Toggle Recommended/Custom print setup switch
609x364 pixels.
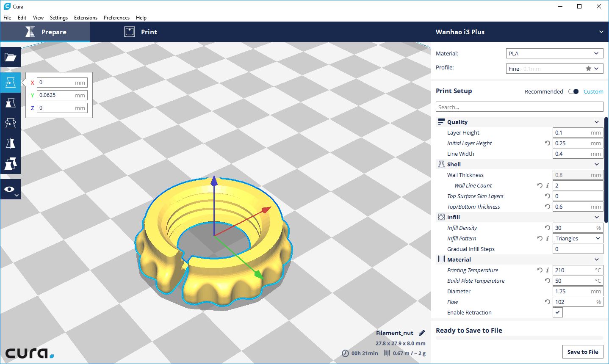tap(573, 91)
